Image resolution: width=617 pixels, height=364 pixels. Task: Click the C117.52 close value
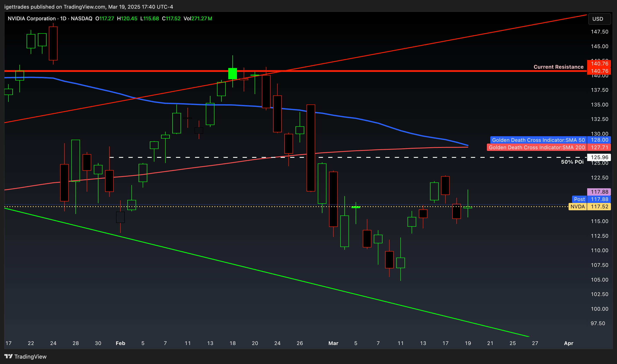171,19
